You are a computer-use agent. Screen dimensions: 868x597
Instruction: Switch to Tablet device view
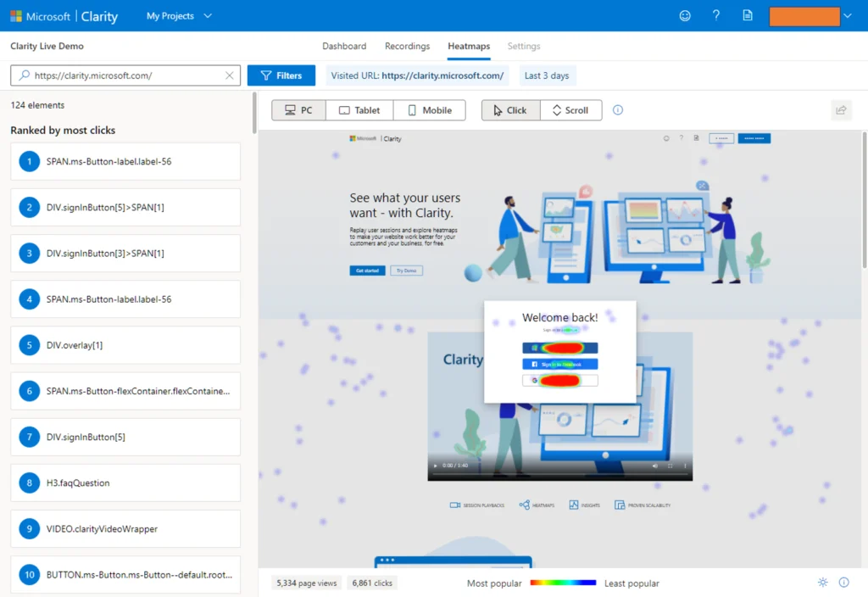coord(359,110)
